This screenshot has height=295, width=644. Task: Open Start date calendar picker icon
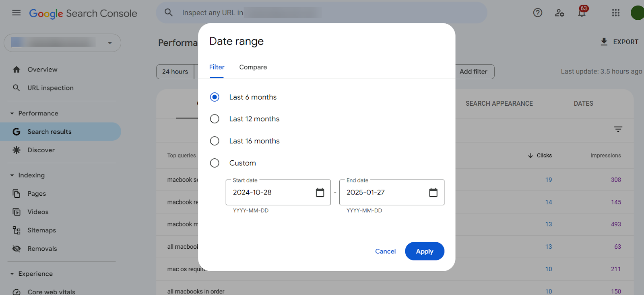(320, 193)
